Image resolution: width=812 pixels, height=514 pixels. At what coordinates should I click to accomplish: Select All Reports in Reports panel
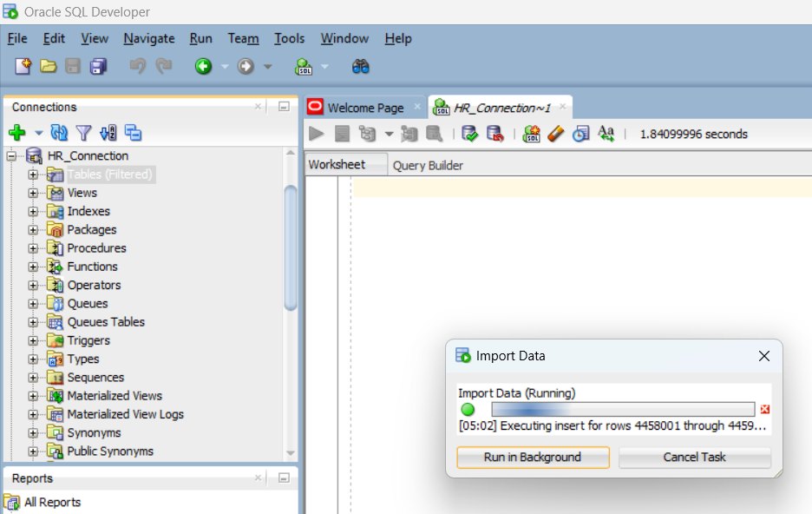point(52,502)
